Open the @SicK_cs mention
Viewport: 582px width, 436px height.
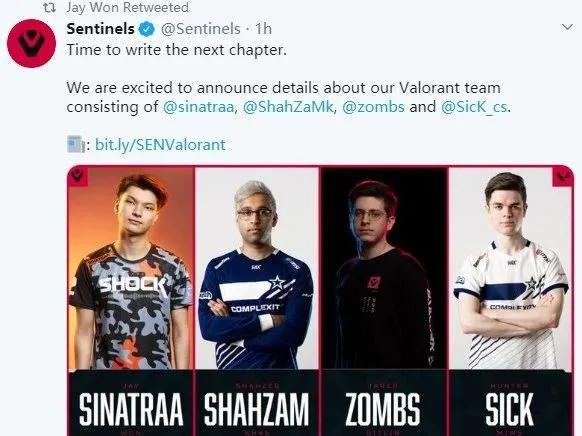click(x=474, y=107)
